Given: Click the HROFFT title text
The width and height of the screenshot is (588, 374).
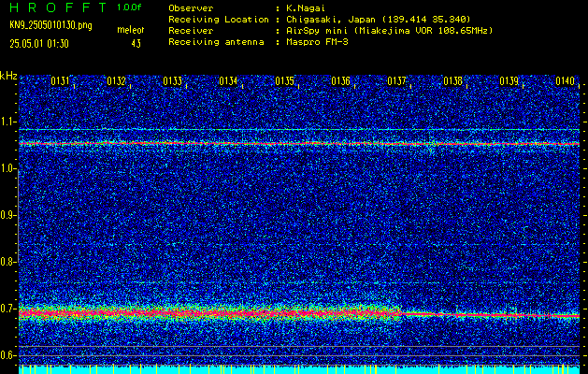Looking at the screenshot, I should tap(58, 7).
